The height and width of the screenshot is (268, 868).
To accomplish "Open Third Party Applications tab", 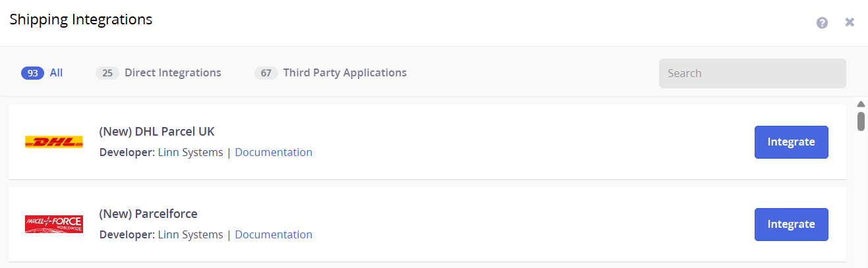I will click(345, 72).
